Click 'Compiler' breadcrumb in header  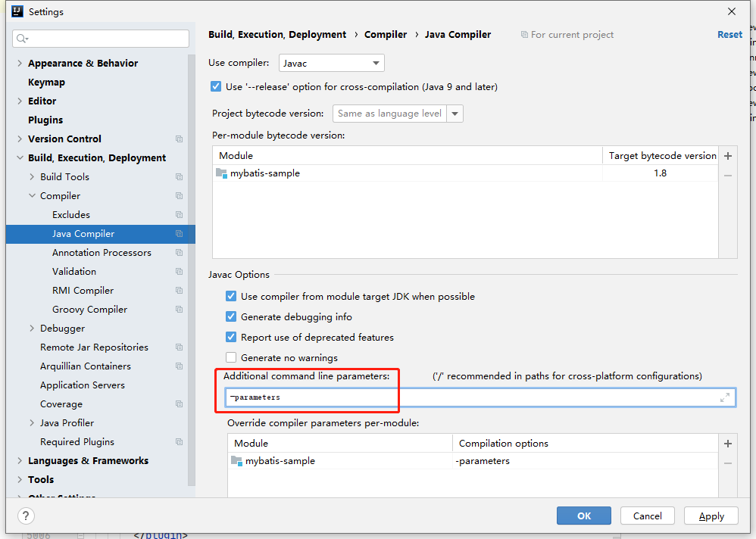click(x=386, y=35)
